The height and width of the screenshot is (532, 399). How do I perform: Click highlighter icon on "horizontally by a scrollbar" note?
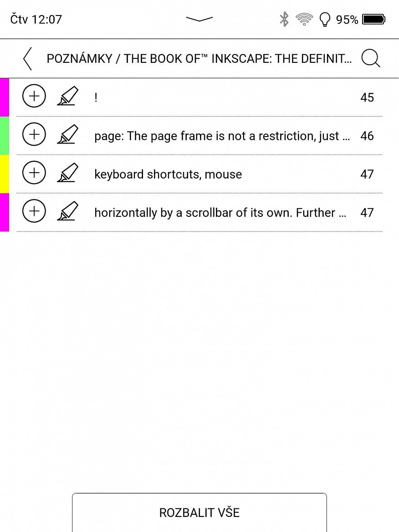pyautogui.click(x=68, y=212)
